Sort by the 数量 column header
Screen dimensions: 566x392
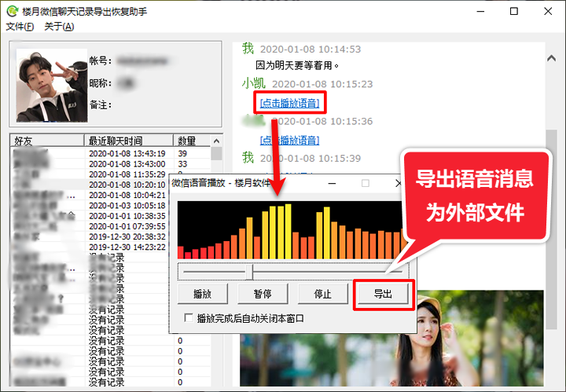192,141
